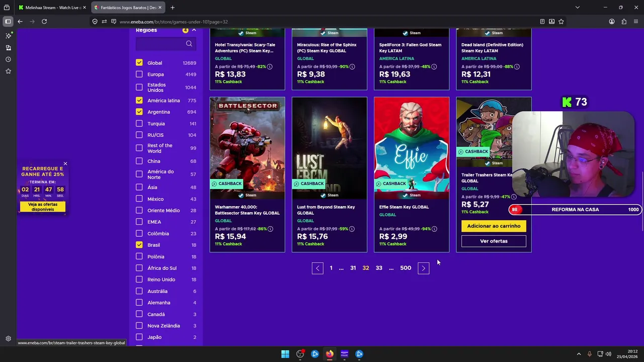644x362 pixels.
Task: Select the Fantásticos Jogos Baratos tab
Action: click(x=128, y=8)
